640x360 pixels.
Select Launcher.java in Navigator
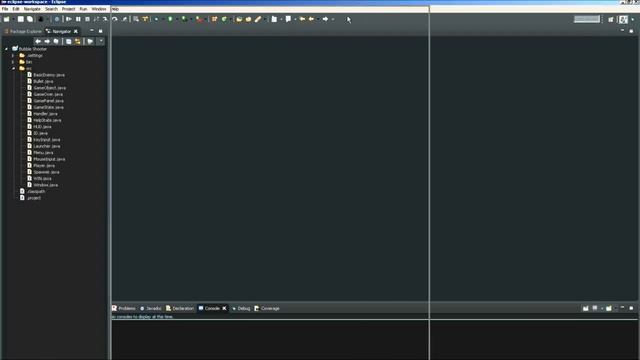44,146
